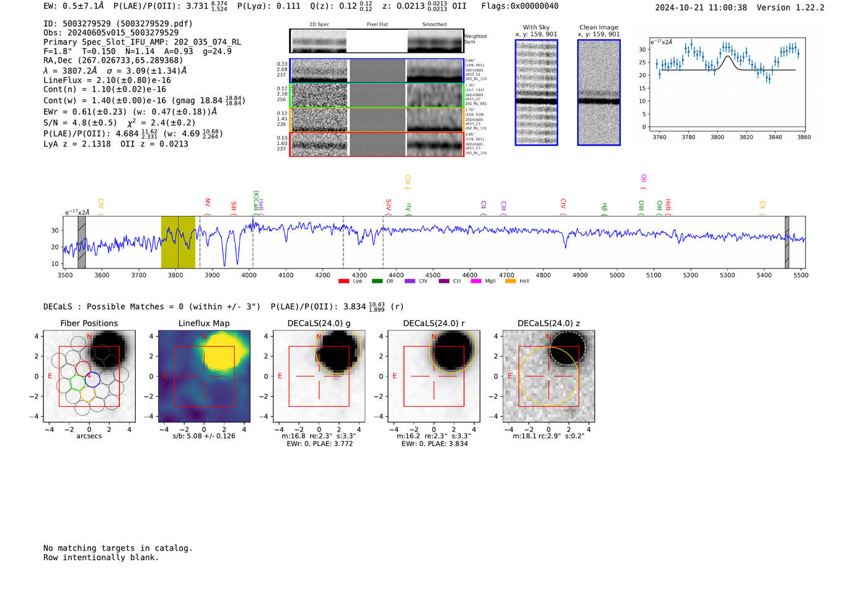Viewport: 868px width, 591px height.
Task: Click the blue-bordered 2D fiber spectrum row
Action: click(x=377, y=71)
